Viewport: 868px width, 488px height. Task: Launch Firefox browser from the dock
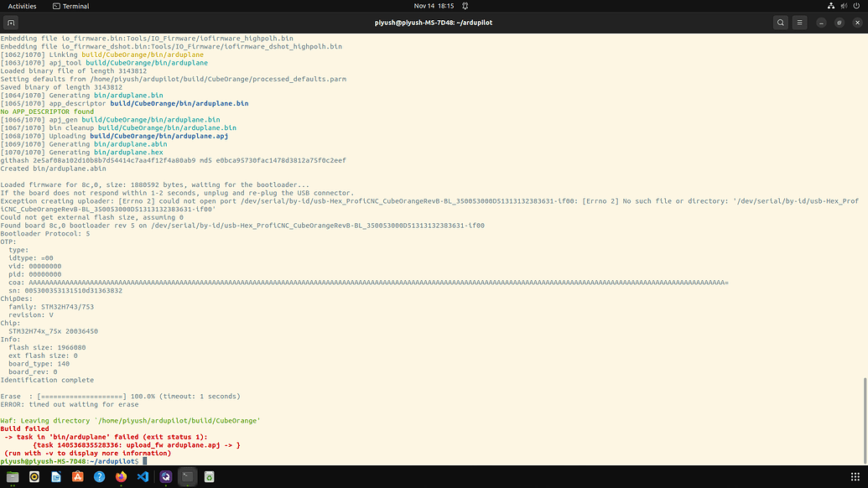[122, 476]
